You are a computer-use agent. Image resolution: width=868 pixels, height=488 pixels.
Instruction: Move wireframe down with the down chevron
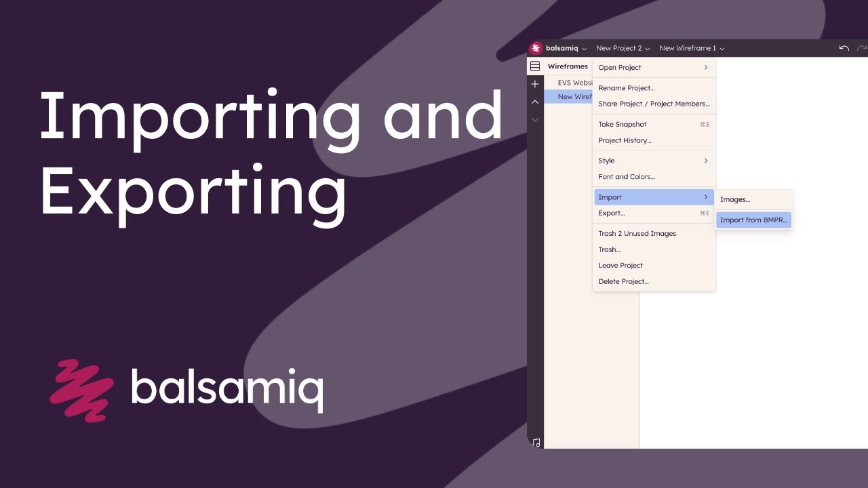(x=535, y=119)
